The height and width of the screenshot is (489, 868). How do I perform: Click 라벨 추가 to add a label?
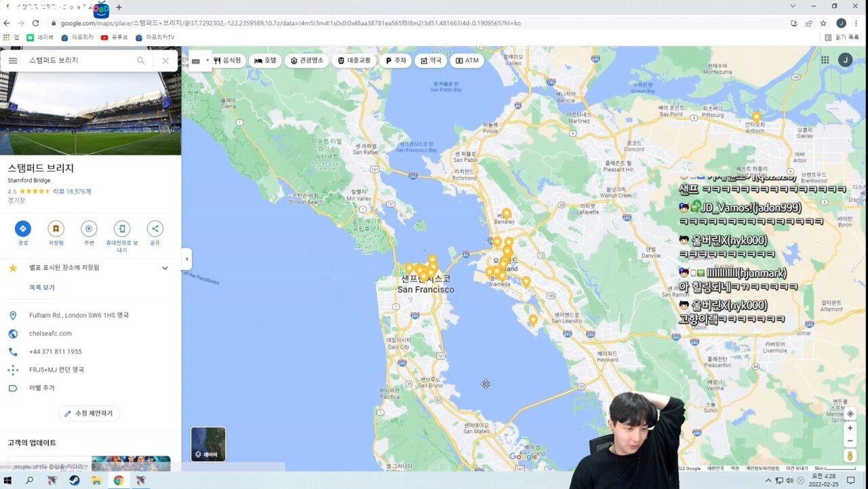41,388
